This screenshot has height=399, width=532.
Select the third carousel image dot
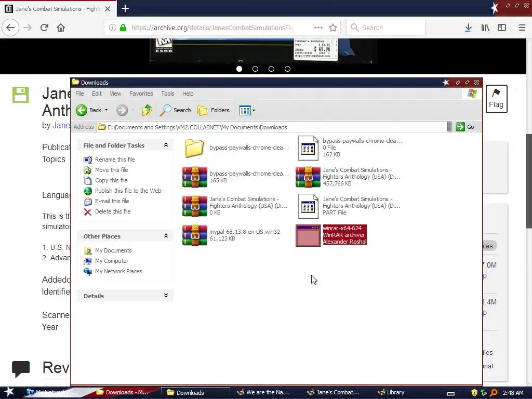tap(271, 69)
